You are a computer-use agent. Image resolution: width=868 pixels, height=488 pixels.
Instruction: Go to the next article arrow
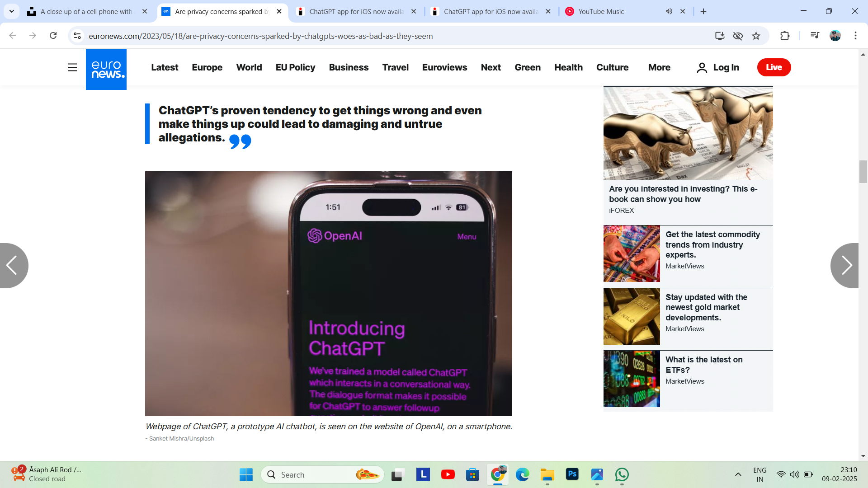click(844, 266)
